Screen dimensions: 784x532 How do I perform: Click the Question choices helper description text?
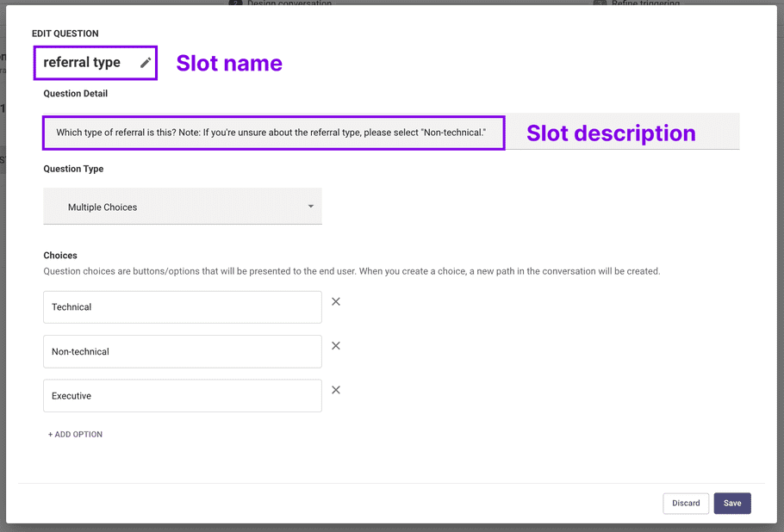(x=352, y=271)
